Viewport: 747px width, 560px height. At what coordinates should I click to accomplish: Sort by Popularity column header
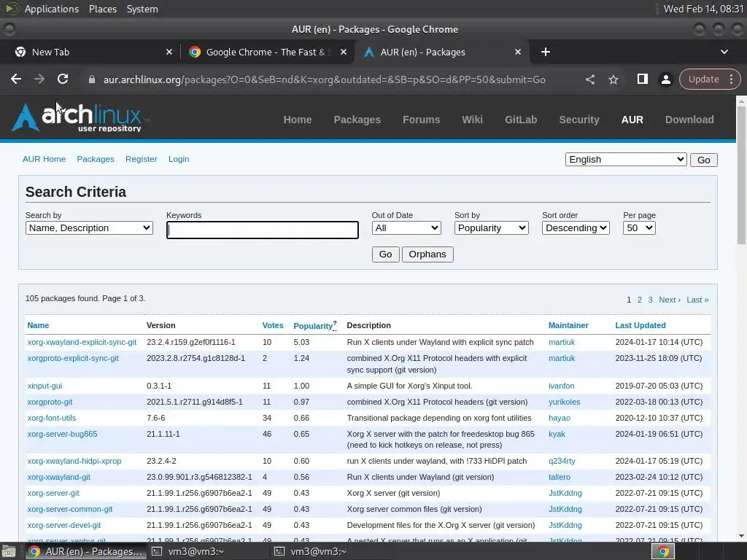[313, 326]
